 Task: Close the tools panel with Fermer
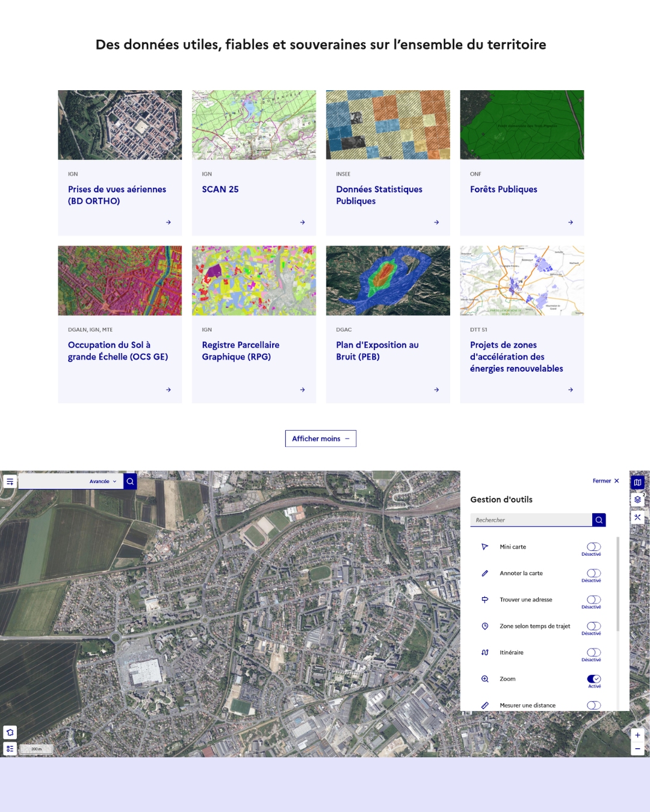click(605, 481)
